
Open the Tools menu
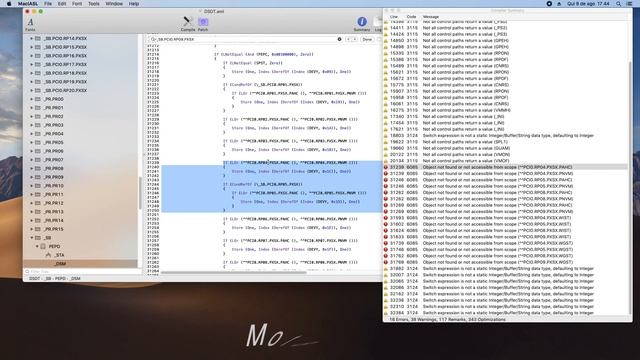(93, 4)
